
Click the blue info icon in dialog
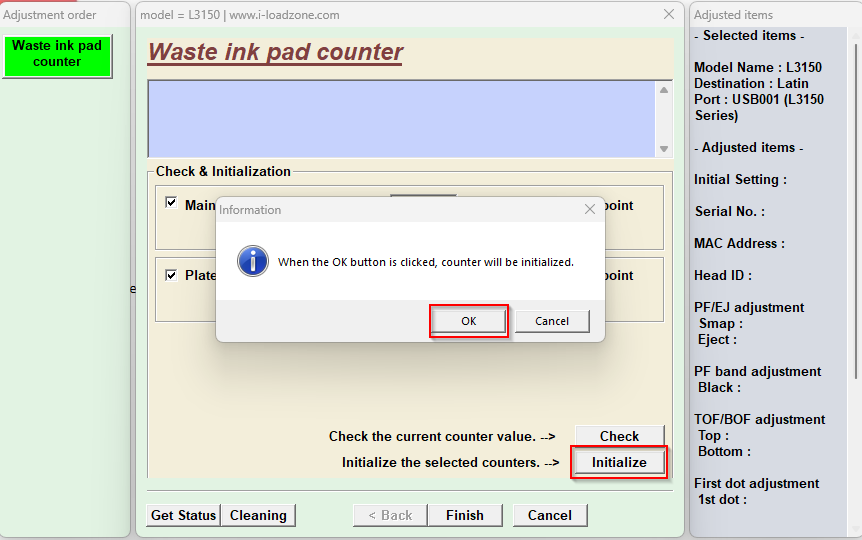[x=252, y=261]
